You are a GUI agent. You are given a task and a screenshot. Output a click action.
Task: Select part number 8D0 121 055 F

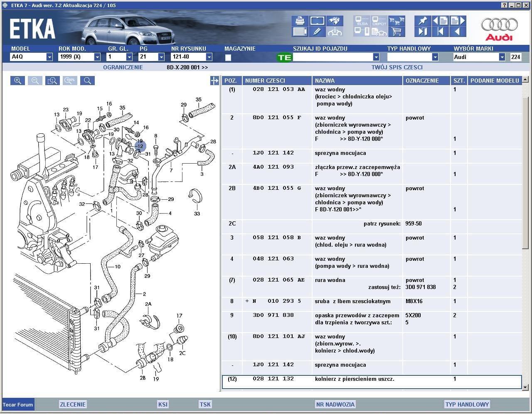(277, 118)
